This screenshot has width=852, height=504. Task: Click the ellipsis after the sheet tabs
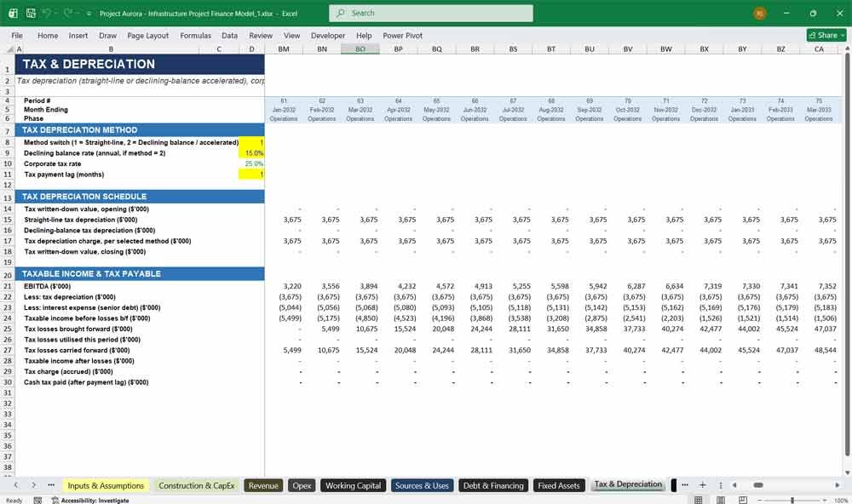click(685, 485)
